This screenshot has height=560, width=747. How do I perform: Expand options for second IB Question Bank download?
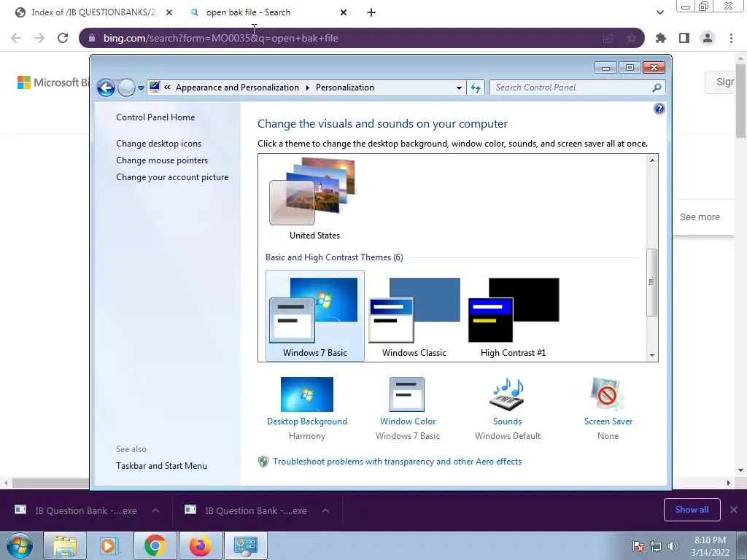(x=325, y=510)
